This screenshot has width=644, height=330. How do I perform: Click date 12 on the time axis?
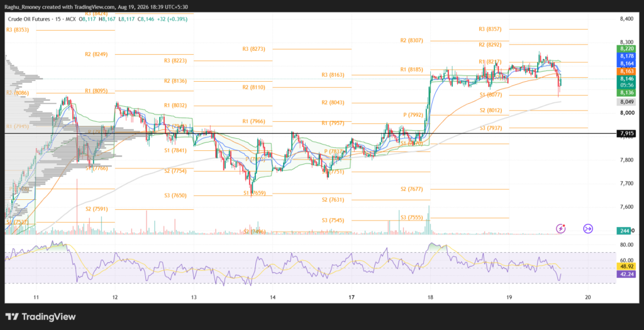[114, 297]
